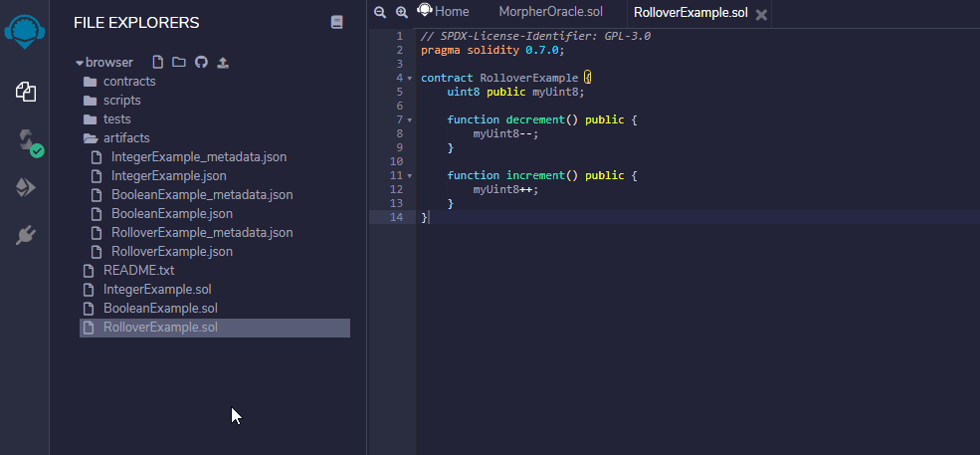Create new file in browser
The image size is (980, 455).
tap(158, 62)
